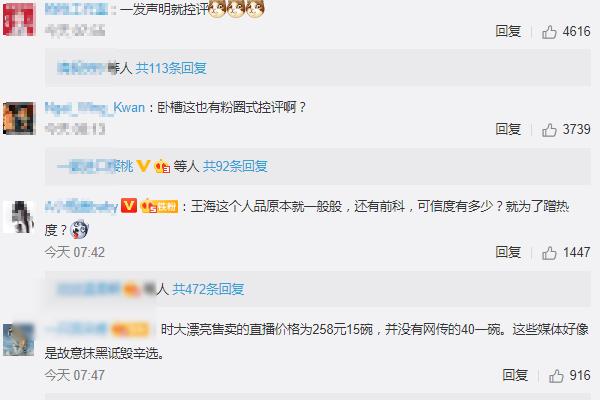600x400 pixels.
Task: Open the avatar of the 时大漂亮 commenter
Action: pos(19,340)
